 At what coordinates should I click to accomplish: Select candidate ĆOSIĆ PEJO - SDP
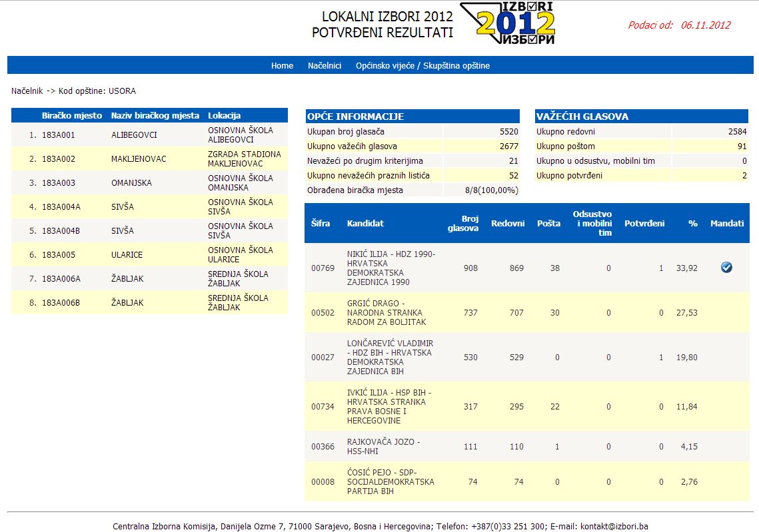coord(390,481)
